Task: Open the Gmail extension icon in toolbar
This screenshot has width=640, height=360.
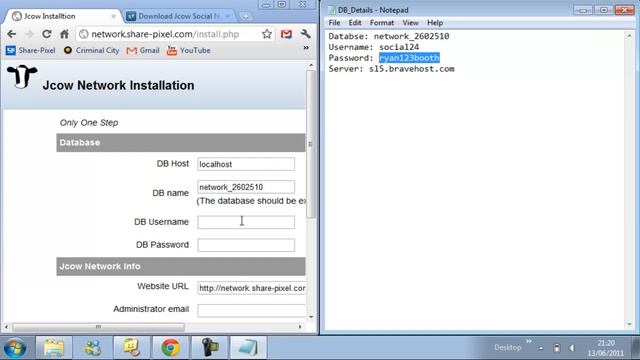Action: [287, 34]
